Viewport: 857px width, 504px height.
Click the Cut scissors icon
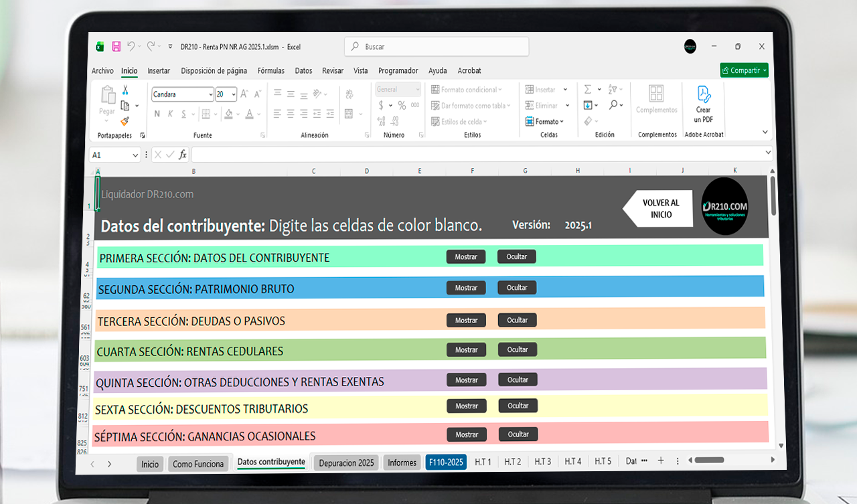pos(125,90)
